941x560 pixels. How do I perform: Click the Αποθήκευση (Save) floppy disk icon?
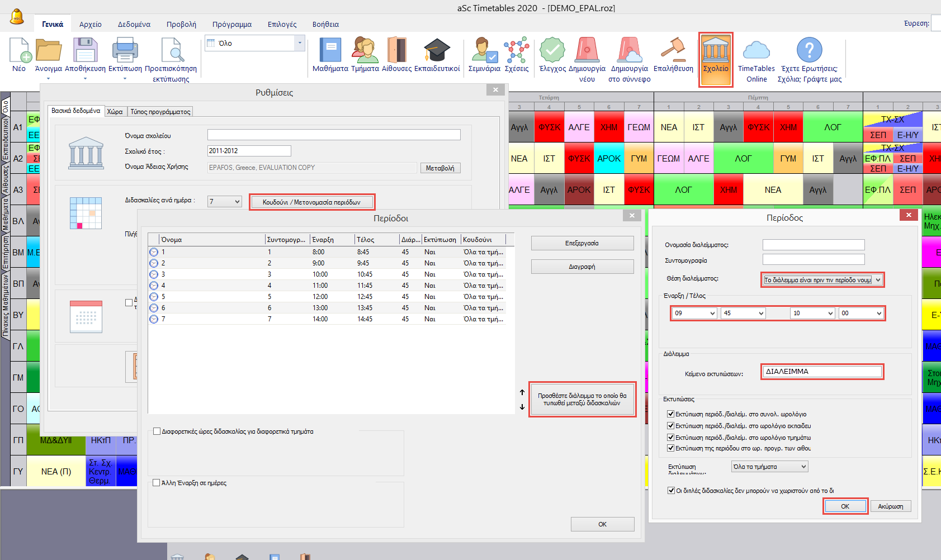click(85, 51)
